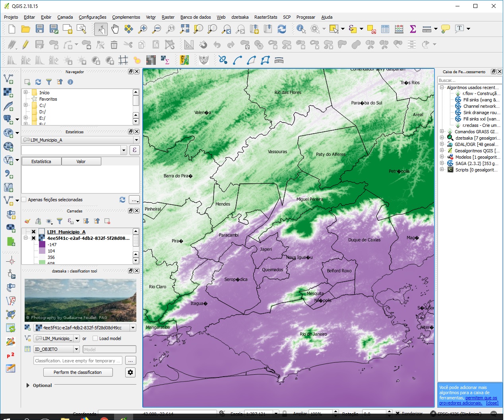504x420 pixels.
Task: Toggle editing with the pencil icon
Action: coord(25,45)
